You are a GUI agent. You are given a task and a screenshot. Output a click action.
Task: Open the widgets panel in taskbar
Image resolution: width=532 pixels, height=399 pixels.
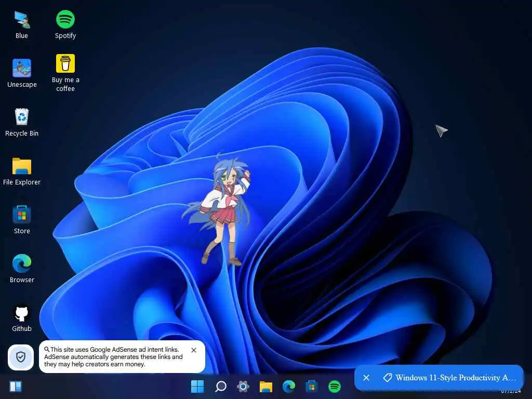point(16,387)
